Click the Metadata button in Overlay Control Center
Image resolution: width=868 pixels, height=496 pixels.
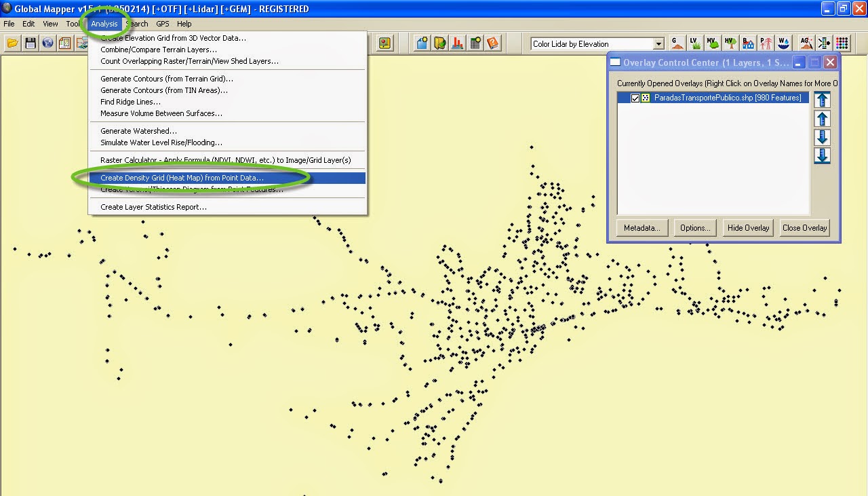pos(642,228)
